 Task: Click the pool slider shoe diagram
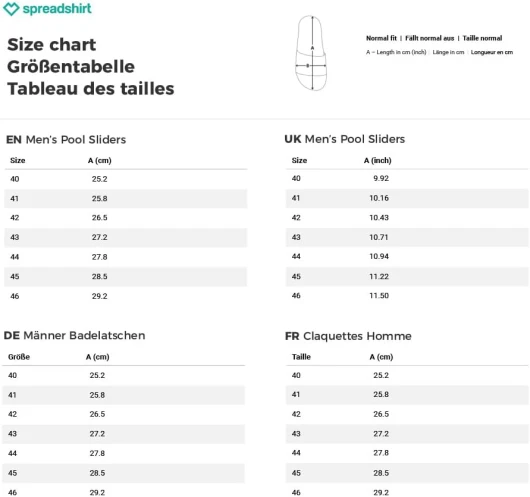pos(311,53)
